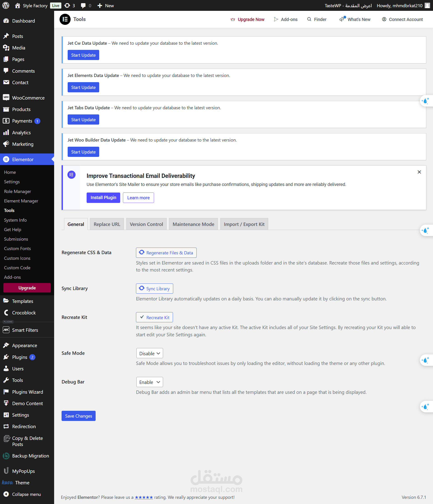Click the WordPress logo icon in the admin bar
Viewport: 433px width, 504px height.
click(x=6, y=5)
